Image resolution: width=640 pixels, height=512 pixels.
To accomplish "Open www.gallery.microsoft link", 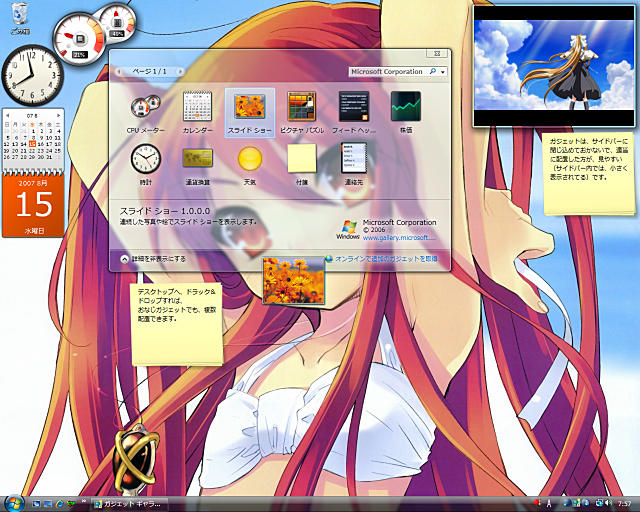I will coord(399,238).
